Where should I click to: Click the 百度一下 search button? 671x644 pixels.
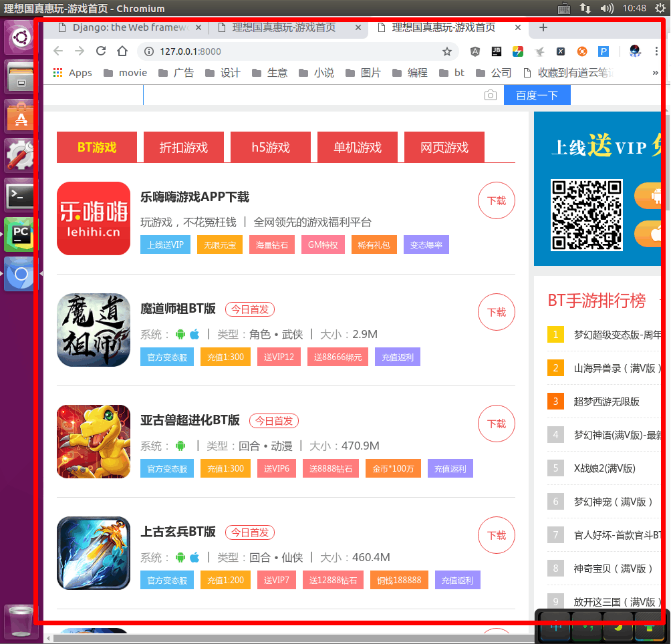(x=537, y=95)
